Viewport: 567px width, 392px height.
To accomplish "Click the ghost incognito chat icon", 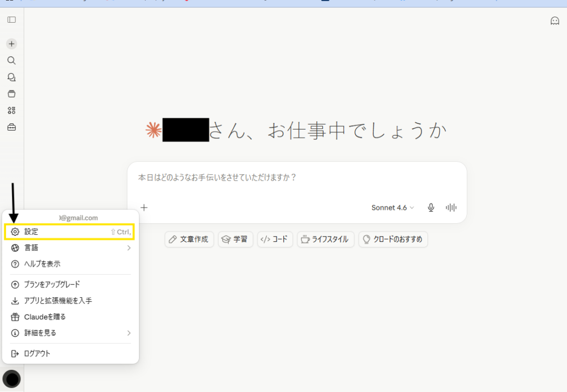I will pyautogui.click(x=555, y=20).
